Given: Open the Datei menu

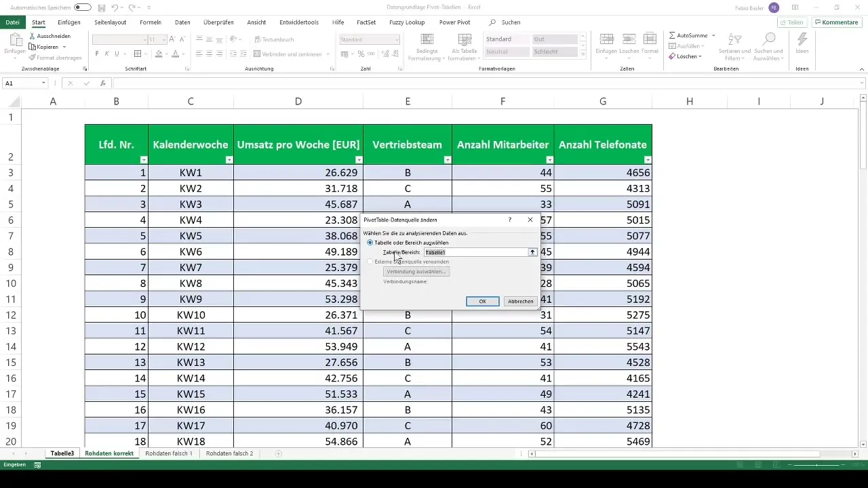Looking at the screenshot, I should (x=12, y=22).
